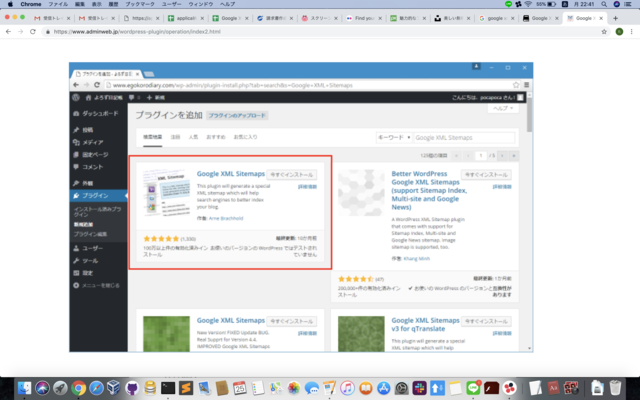
Task: Launch Sublime Text from the Dock
Action: [186, 388]
